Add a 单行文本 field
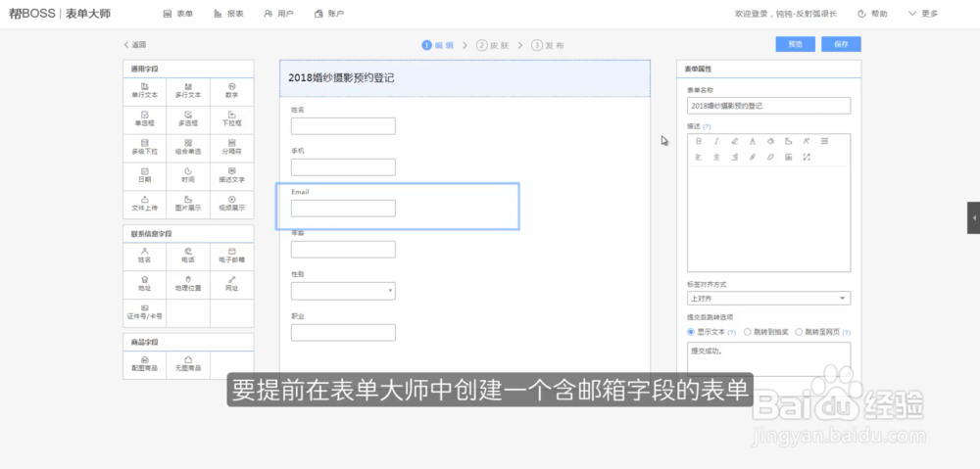 [144, 91]
